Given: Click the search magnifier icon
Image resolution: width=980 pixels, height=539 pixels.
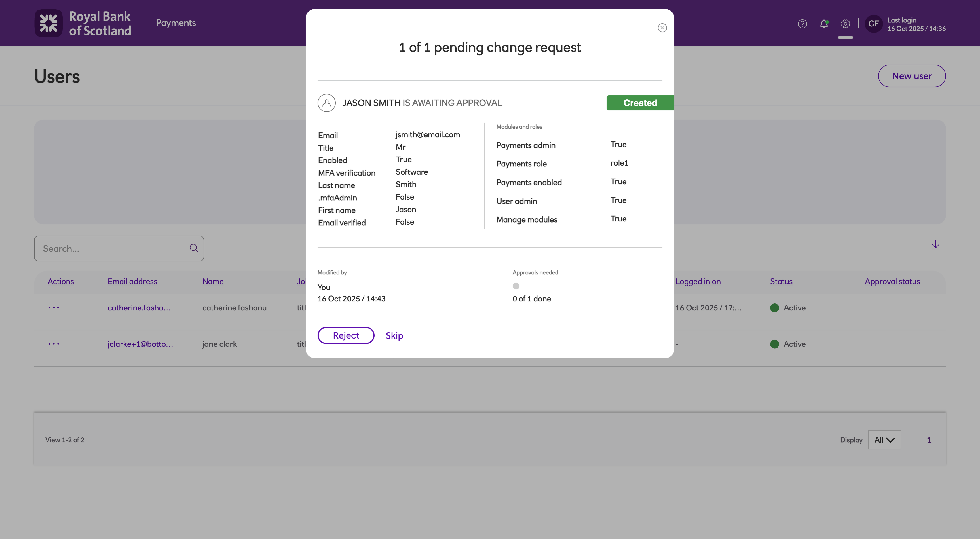Looking at the screenshot, I should (x=194, y=248).
